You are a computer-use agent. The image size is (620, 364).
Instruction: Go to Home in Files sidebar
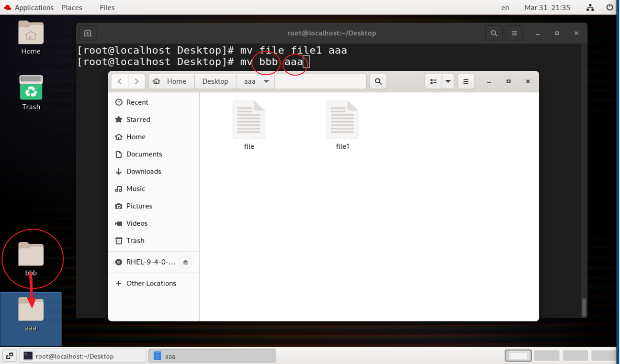coord(154,137)
